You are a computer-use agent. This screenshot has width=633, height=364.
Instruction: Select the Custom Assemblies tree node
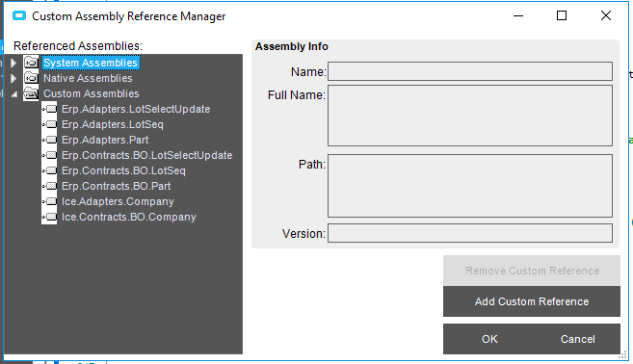point(92,93)
